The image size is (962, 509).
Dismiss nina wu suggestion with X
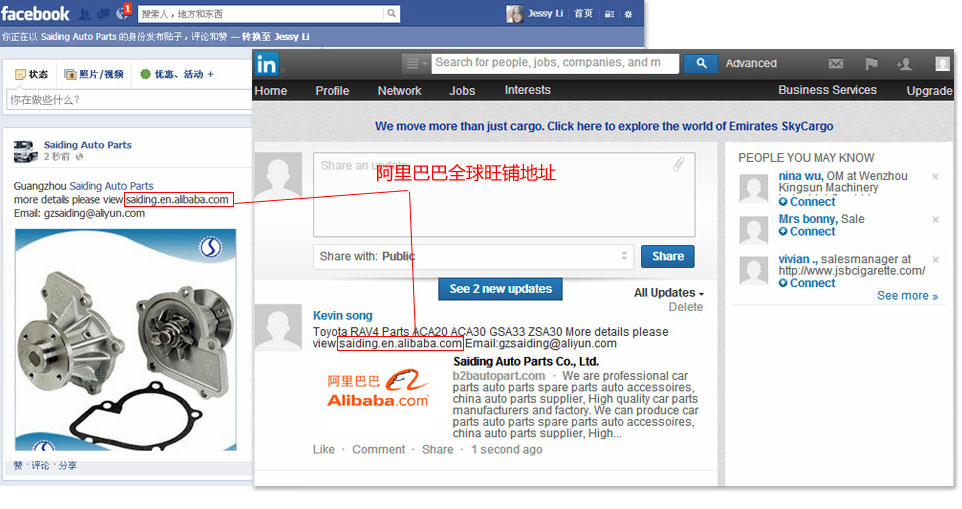coord(935,177)
